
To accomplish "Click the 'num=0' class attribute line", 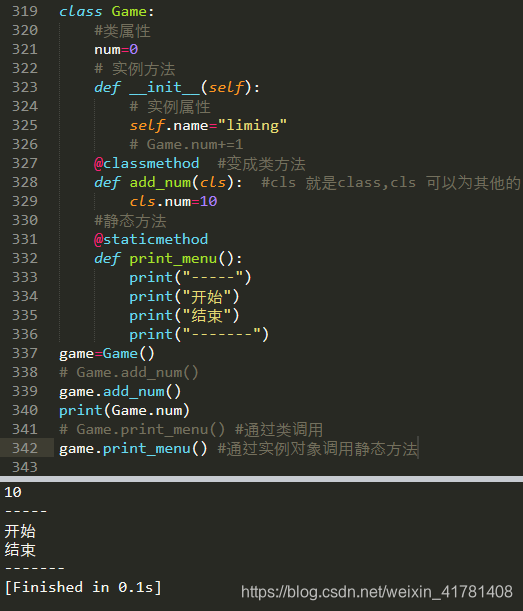I will click(116, 49).
